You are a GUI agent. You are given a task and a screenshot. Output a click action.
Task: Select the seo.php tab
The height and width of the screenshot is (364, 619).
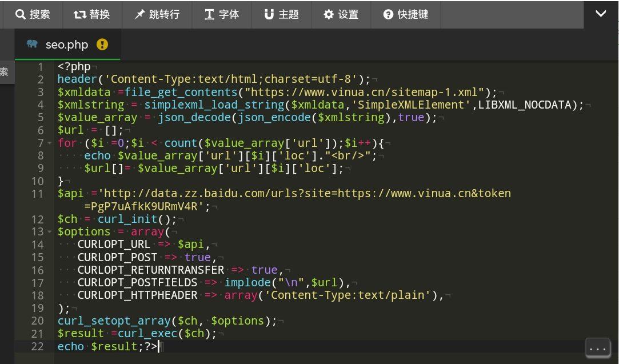point(67,45)
